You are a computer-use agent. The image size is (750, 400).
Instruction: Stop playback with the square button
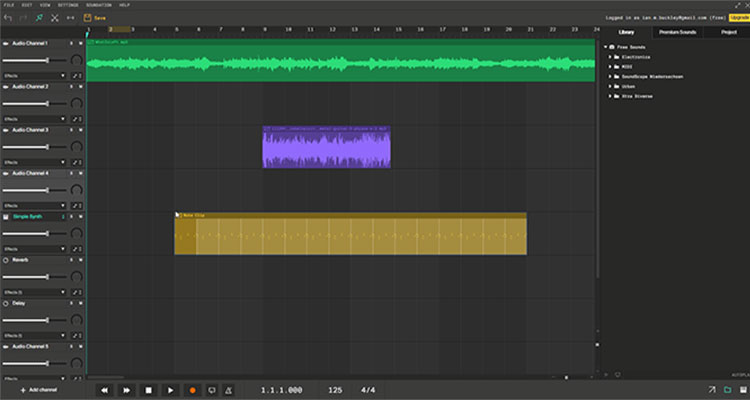148,390
